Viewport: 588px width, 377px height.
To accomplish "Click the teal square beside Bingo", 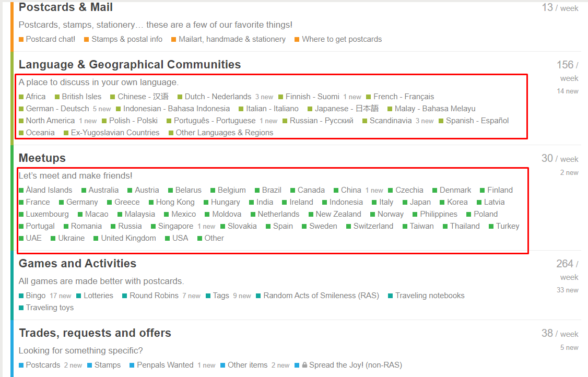I will (x=21, y=296).
